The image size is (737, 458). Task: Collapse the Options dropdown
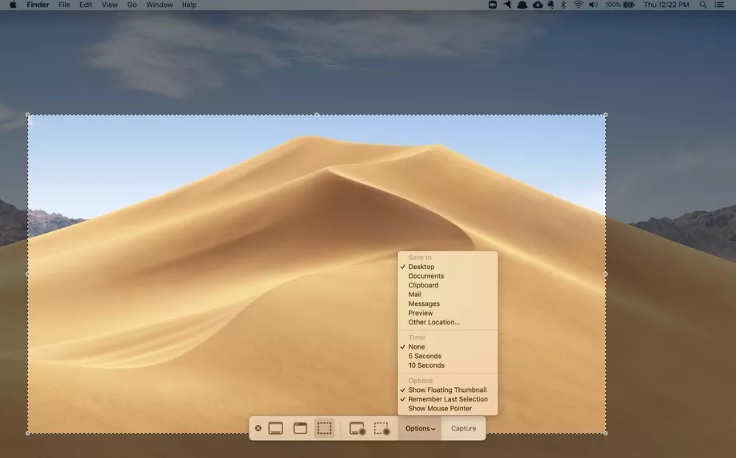[420, 428]
